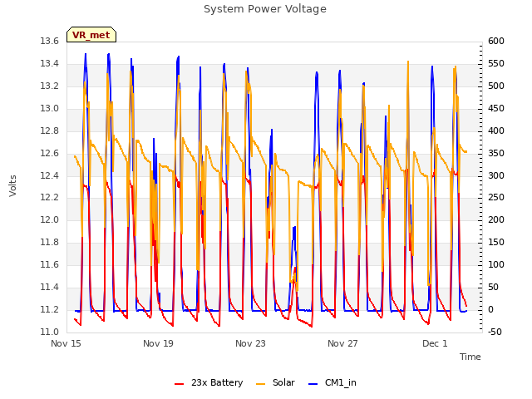
Task: Click the 11.4 left axis value
Action: coord(50,287)
